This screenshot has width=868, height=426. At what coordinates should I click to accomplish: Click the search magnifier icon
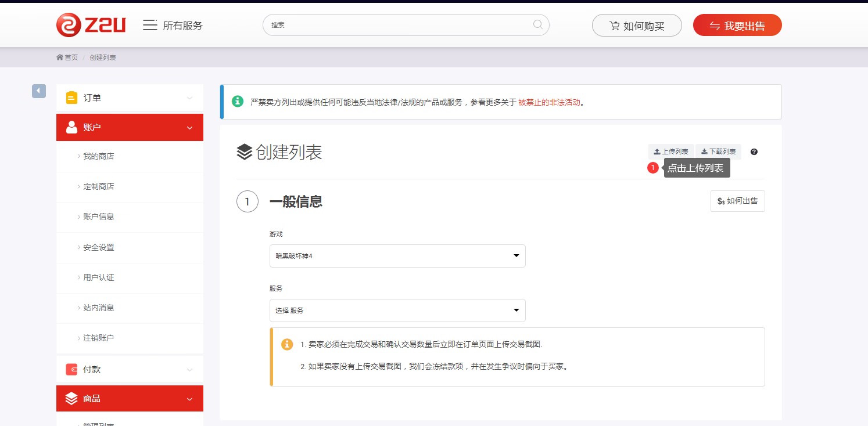tap(538, 25)
